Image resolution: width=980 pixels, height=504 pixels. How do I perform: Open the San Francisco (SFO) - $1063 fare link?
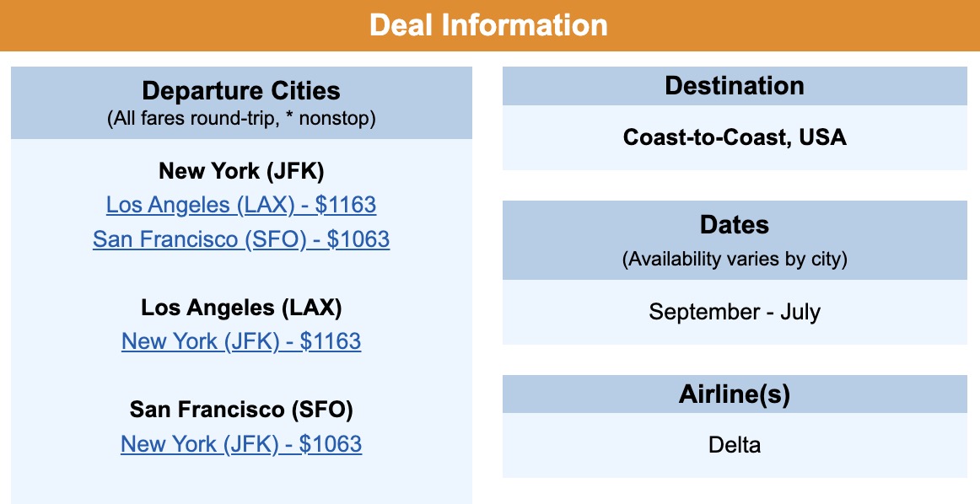click(x=241, y=239)
